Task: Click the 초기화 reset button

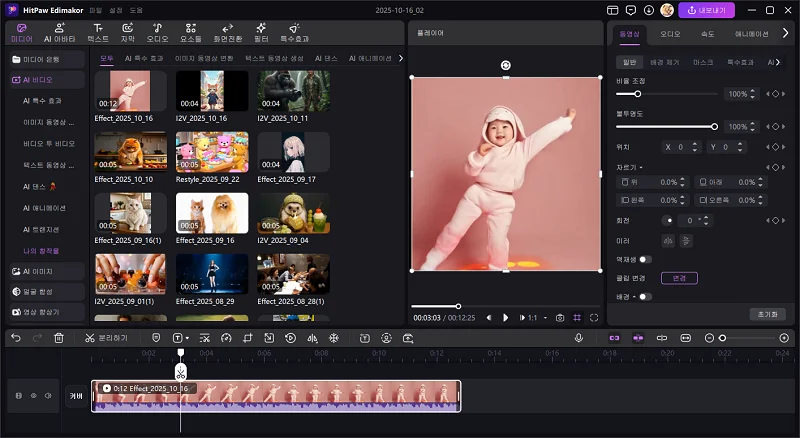Action: [767, 314]
